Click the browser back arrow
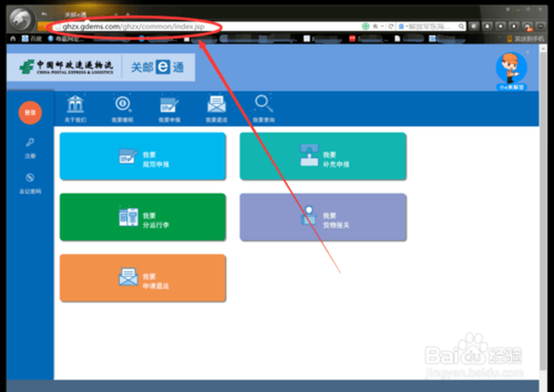554x392 pixels. (44, 14)
